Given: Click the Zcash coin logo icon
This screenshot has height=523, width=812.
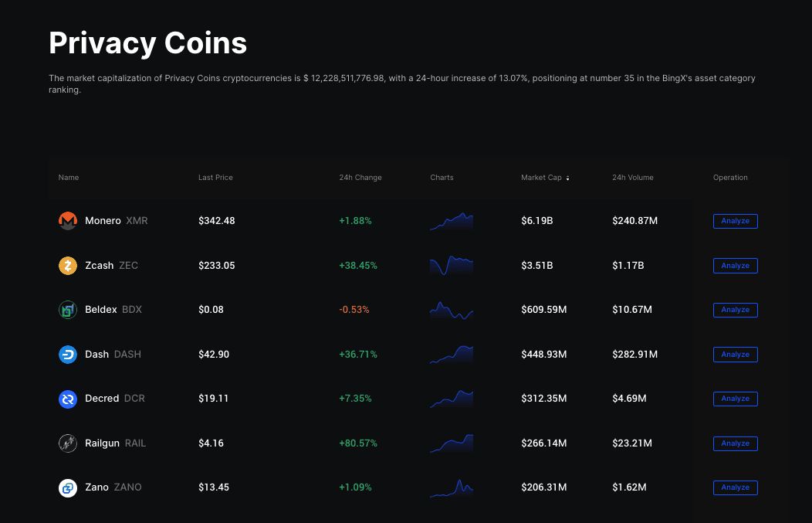Looking at the screenshot, I should pos(68,266).
